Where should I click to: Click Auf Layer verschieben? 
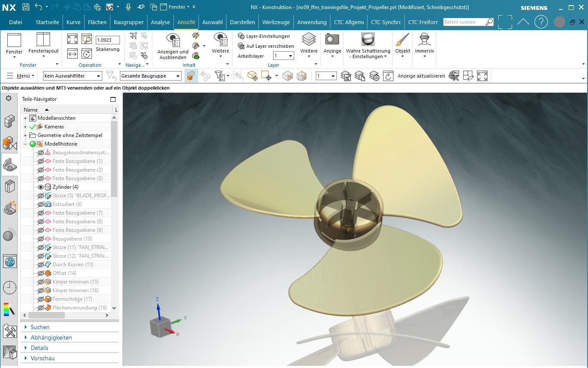click(x=266, y=46)
